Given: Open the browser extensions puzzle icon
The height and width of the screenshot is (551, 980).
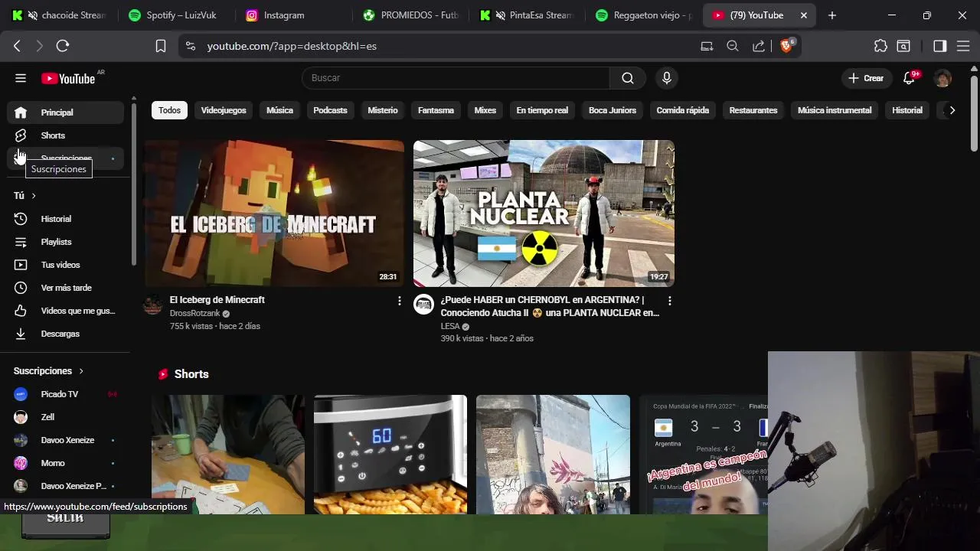Looking at the screenshot, I should point(880,46).
